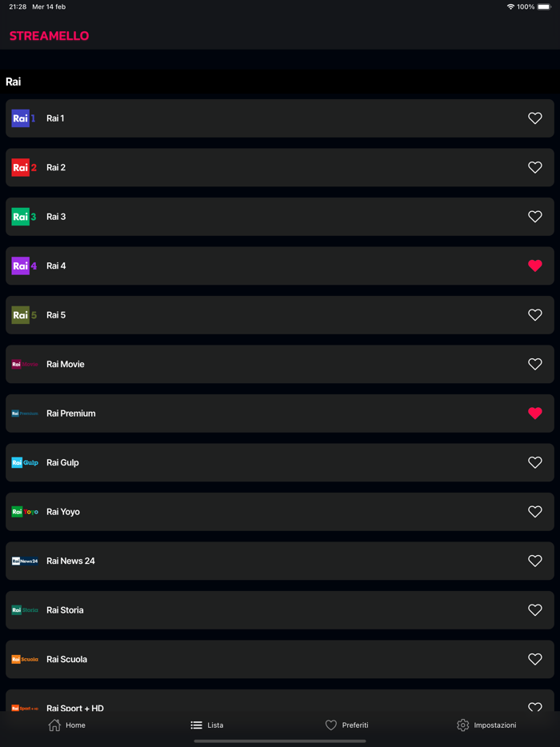Select the Rai News 24 logo

coord(22,561)
